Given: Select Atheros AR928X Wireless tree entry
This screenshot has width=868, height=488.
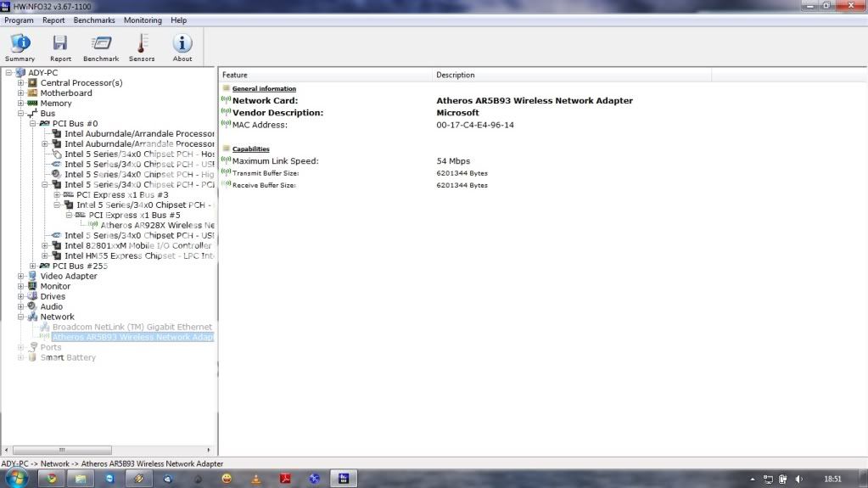Looking at the screenshot, I should point(156,226).
